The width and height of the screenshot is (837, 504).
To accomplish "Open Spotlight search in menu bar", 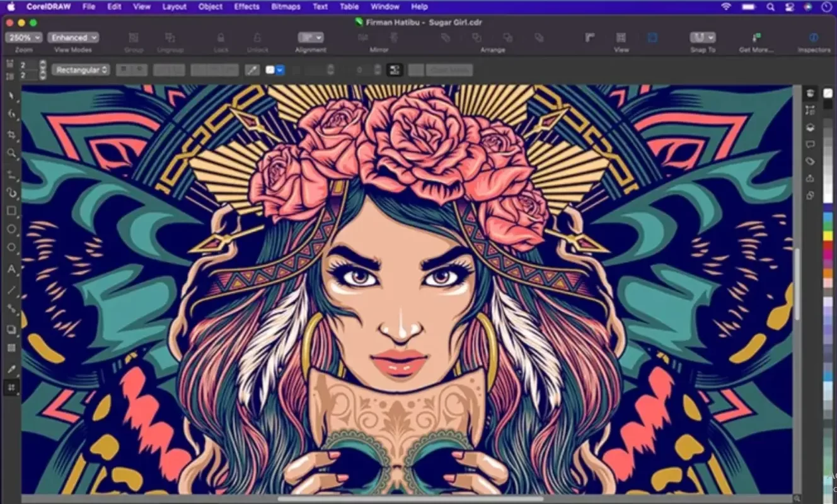I will click(x=770, y=6).
